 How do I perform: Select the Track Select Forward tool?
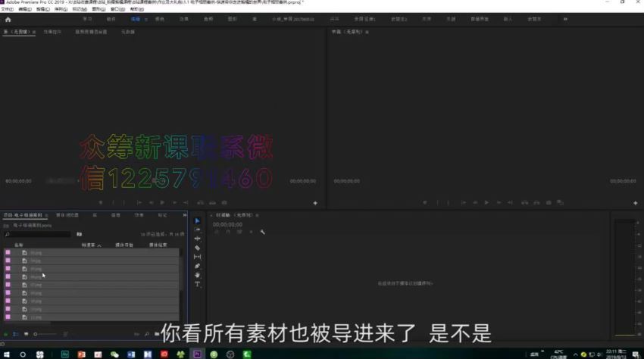tap(198, 229)
